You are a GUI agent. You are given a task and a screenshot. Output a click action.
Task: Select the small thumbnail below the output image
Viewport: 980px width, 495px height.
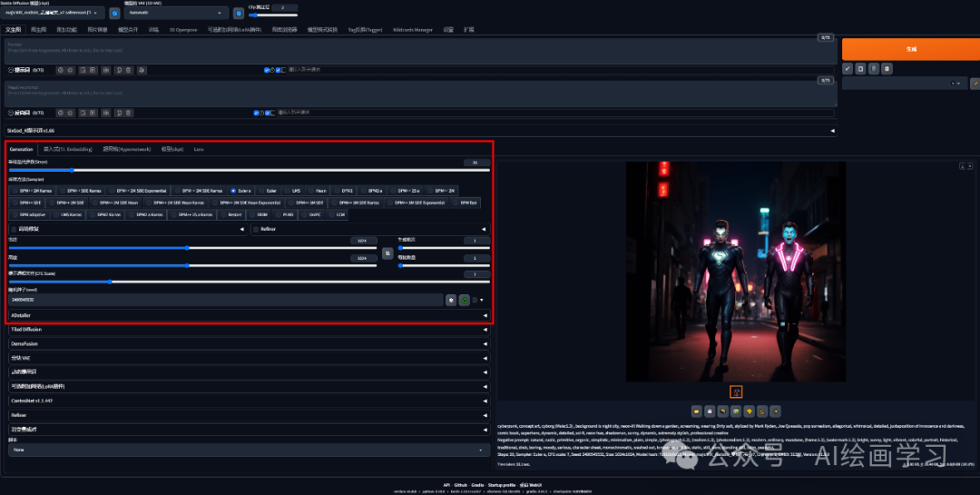[736, 391]
